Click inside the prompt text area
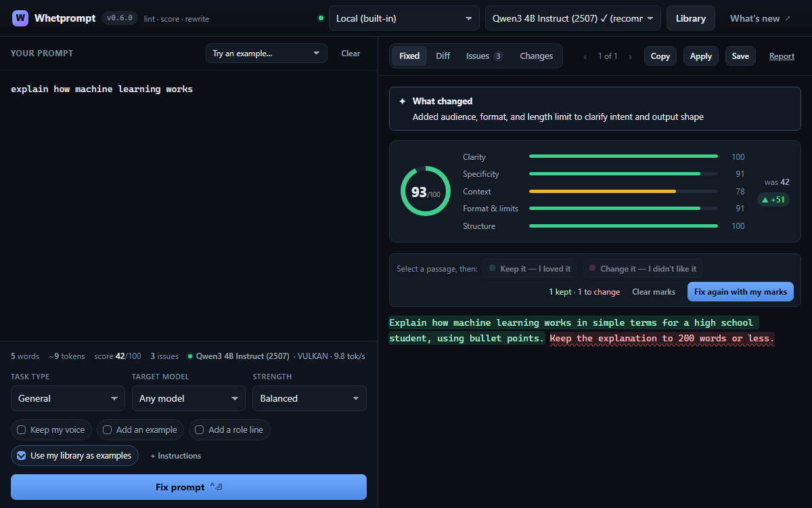This screenshot has width=812, height=508. 189,203
